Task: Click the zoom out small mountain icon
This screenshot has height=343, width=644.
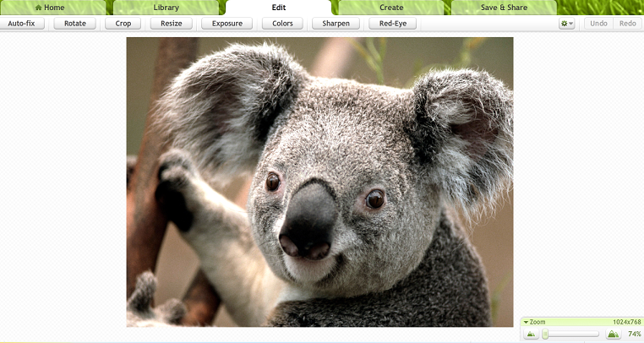Action: tap(531, 335)
